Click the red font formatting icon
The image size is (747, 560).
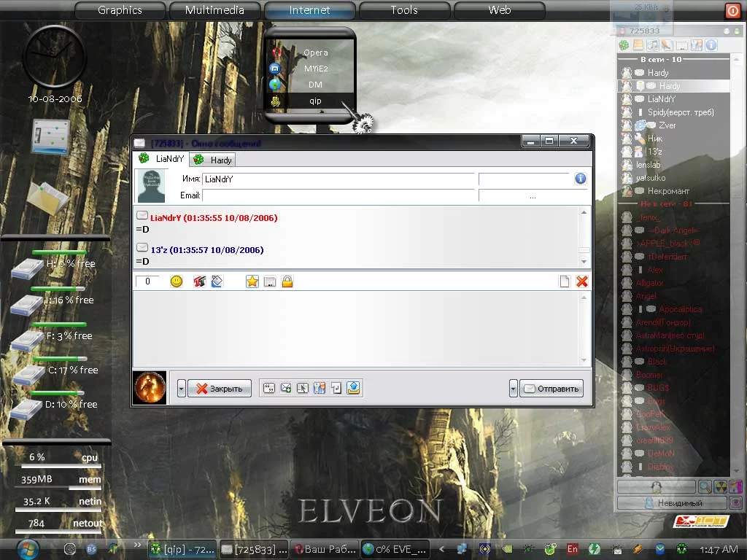click(x=199, y=281)
